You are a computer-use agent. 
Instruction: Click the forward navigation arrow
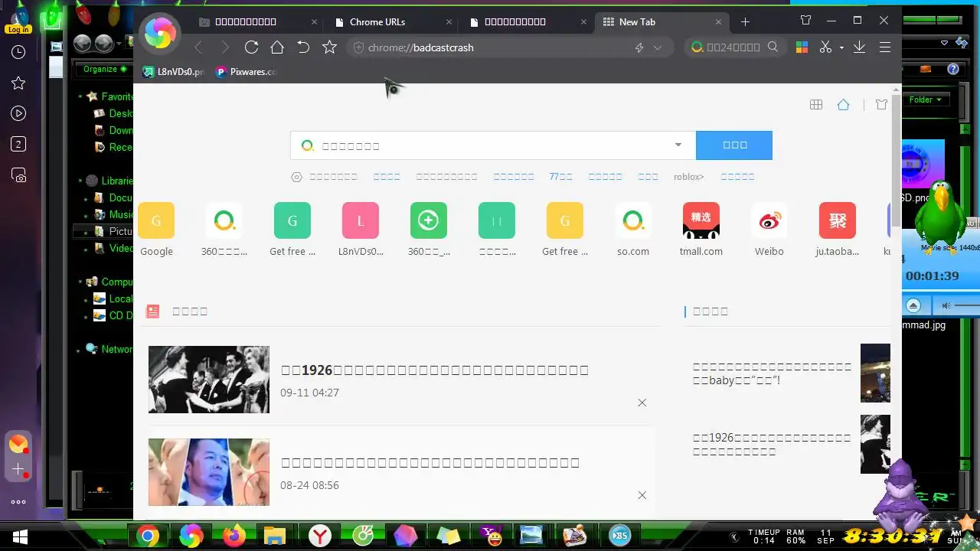click(x=225, y=47)
